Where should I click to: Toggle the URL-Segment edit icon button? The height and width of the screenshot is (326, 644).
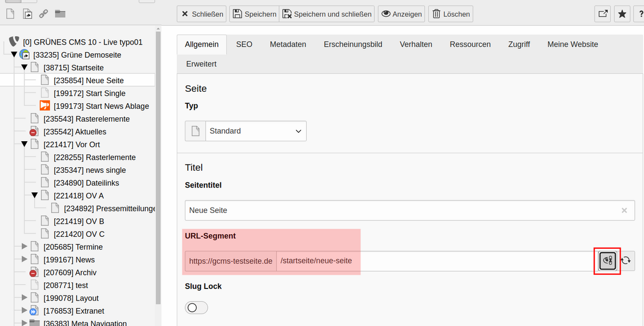click(608, 261)
